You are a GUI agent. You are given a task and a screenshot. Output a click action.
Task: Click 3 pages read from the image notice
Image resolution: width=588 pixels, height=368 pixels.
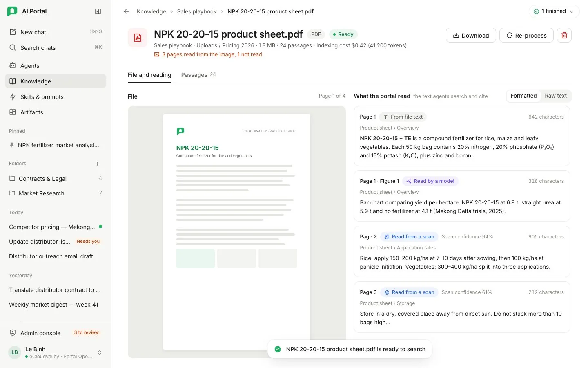pyautogui.click(x=208, y=54)
